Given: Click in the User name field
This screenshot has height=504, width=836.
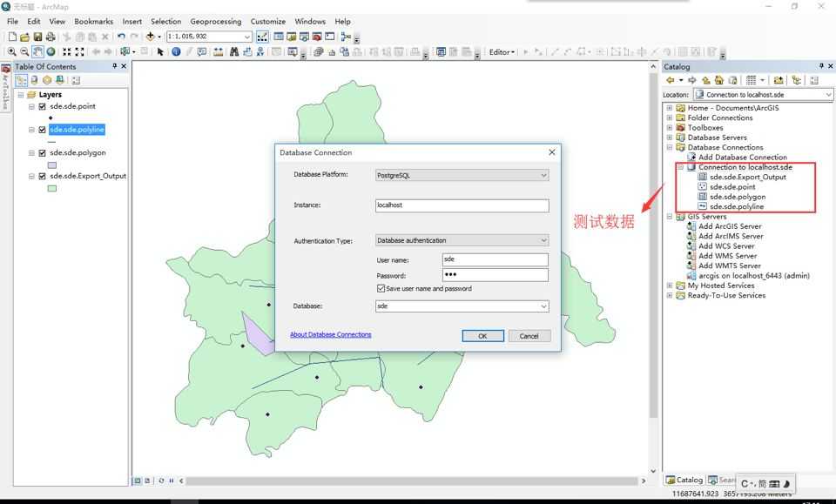Looking at the screenshot, I should tap(495, 259).
